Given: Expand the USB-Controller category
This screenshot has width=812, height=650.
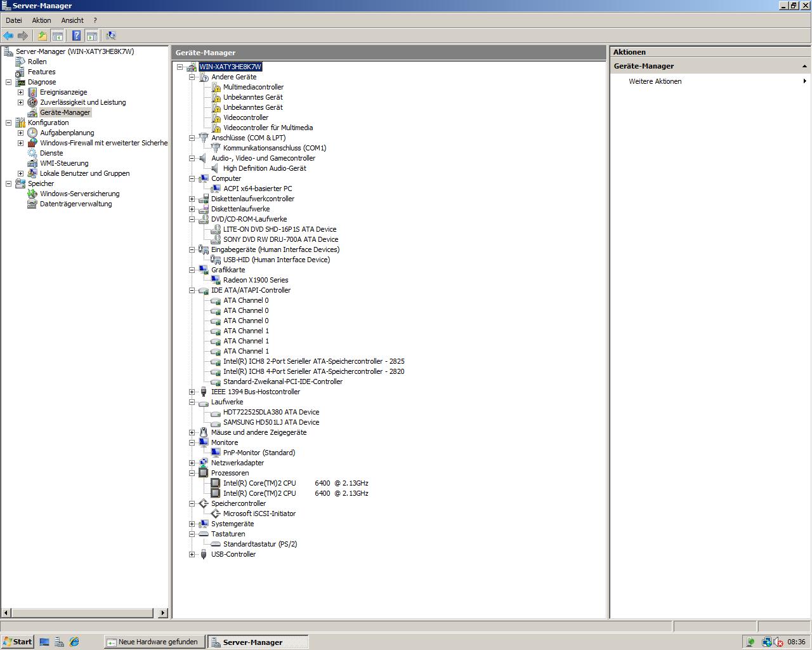Looking at the screenshot, I should 192,554.
